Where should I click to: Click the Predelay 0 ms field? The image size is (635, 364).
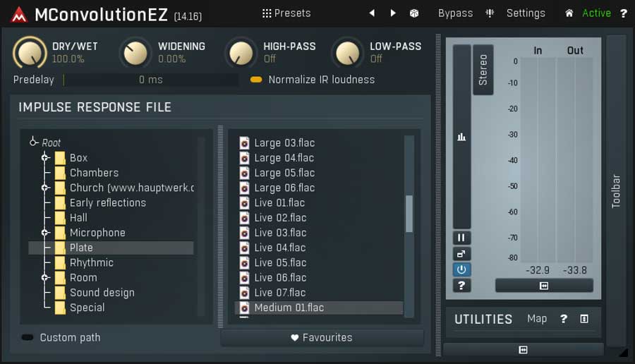coord(151,80)
